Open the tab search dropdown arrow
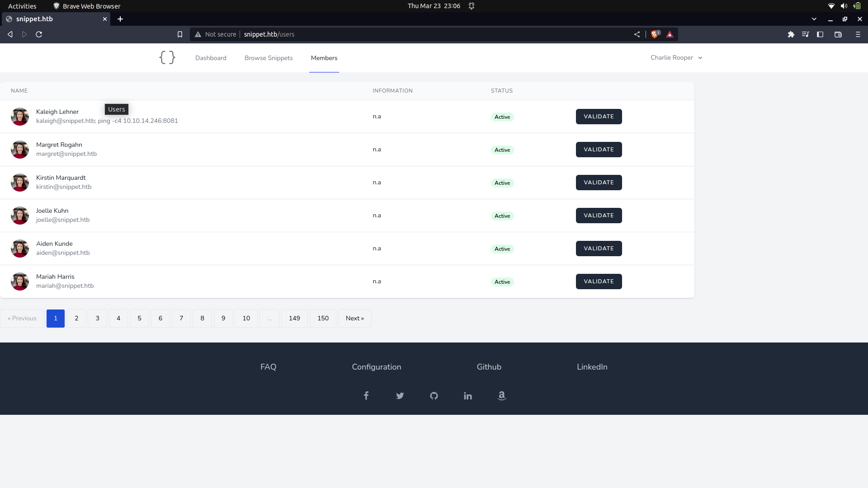The height and width of the screenshot is (488, 868). click(x=814, y=19)
